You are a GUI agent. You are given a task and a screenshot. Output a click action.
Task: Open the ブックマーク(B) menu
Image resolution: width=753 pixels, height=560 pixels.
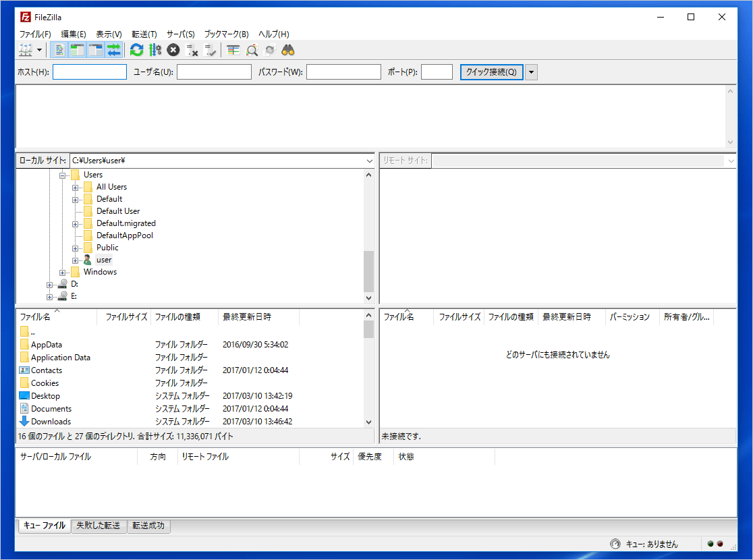(x=227, y=34)
